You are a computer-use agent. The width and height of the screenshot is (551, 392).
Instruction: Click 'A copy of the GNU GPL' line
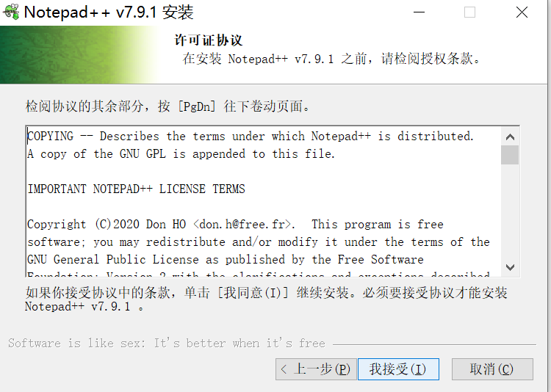coord(181,154)
